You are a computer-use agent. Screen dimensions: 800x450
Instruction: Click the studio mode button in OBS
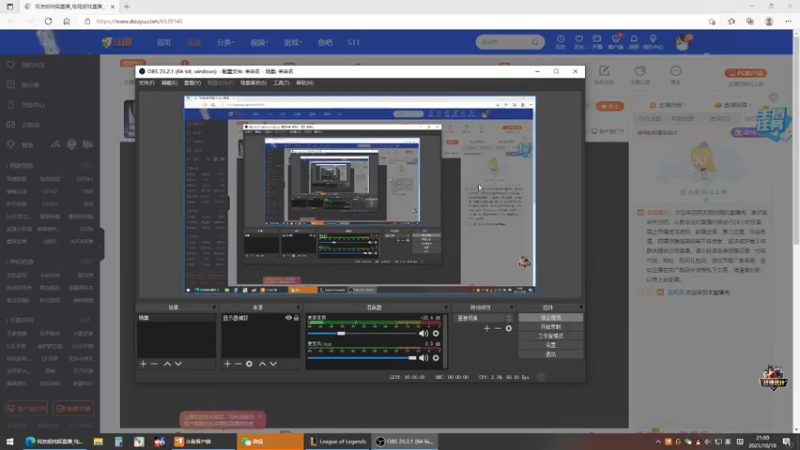click(x=551, y=336)
